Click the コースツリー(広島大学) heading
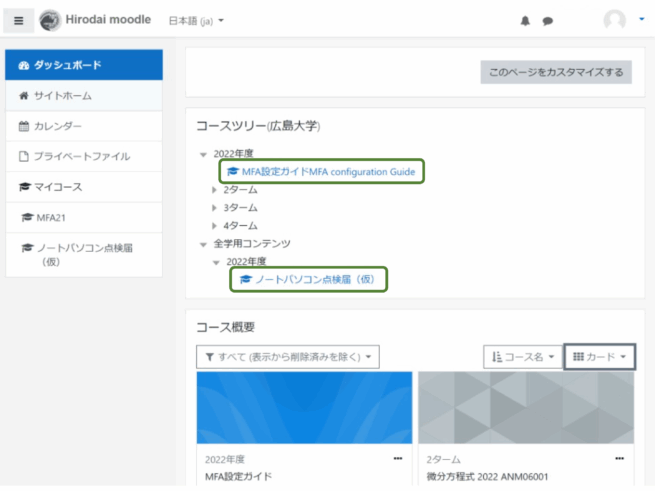655x491 pixels. (258, 126)
